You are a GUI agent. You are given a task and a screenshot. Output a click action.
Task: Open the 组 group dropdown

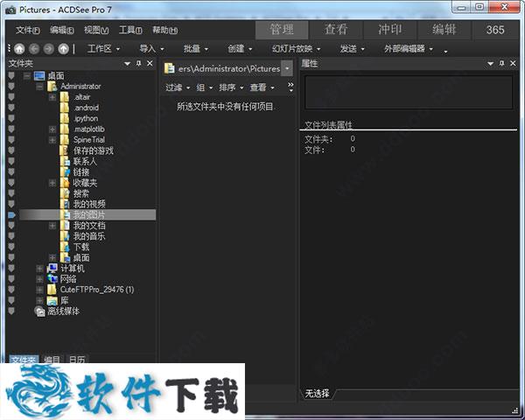coord(204,87)
